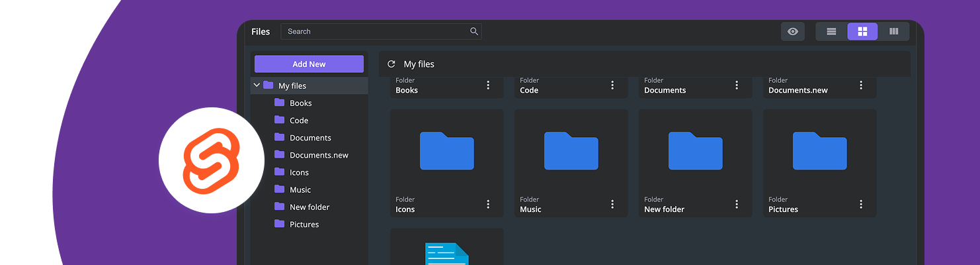Click the Add New button

(309, 64)
